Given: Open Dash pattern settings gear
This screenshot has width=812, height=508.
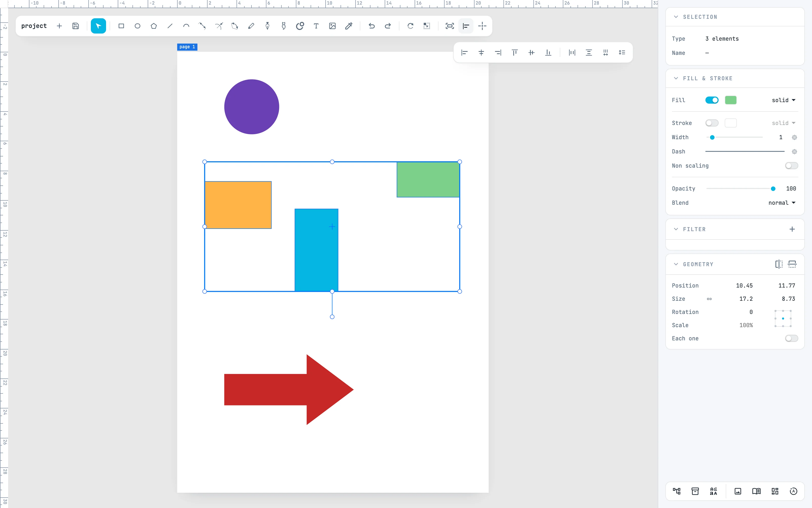Looking at the screenshot, I should click(x=794, y=152).
